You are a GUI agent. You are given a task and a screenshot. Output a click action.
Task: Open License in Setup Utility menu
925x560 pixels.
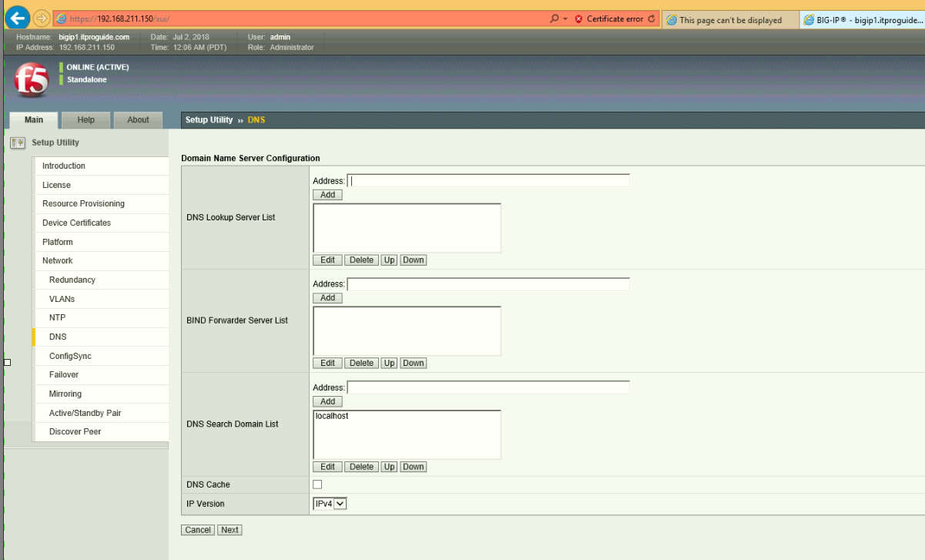[x=100, y=185]
